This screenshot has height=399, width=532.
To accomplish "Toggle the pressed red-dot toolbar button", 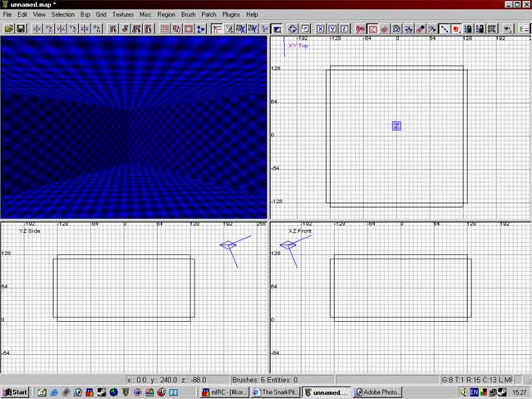I will [x=456, y=28].
